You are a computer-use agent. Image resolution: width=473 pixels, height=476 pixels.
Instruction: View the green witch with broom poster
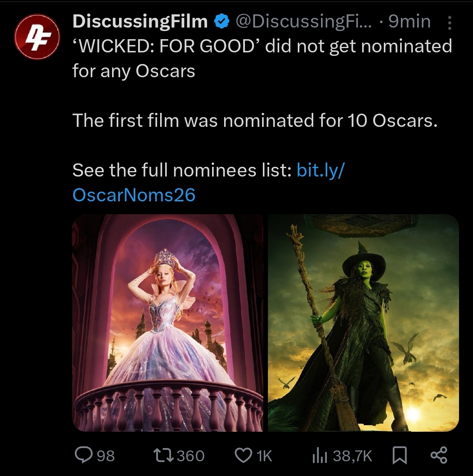pos(363,323)
